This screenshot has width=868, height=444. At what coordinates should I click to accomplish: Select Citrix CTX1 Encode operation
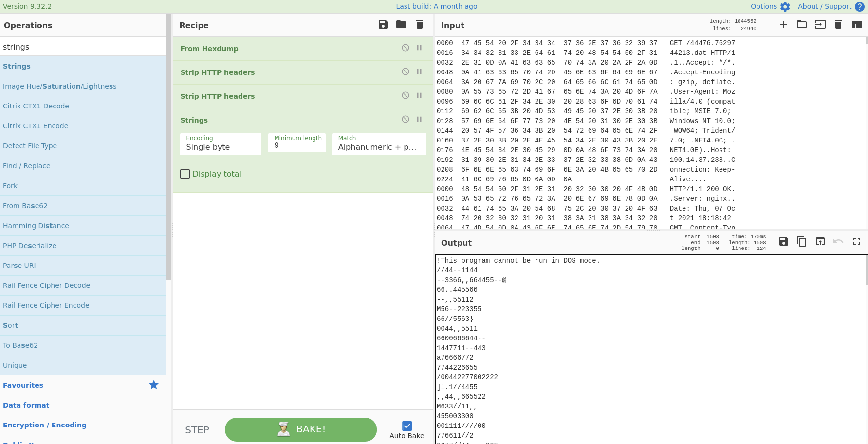(83, 126)
